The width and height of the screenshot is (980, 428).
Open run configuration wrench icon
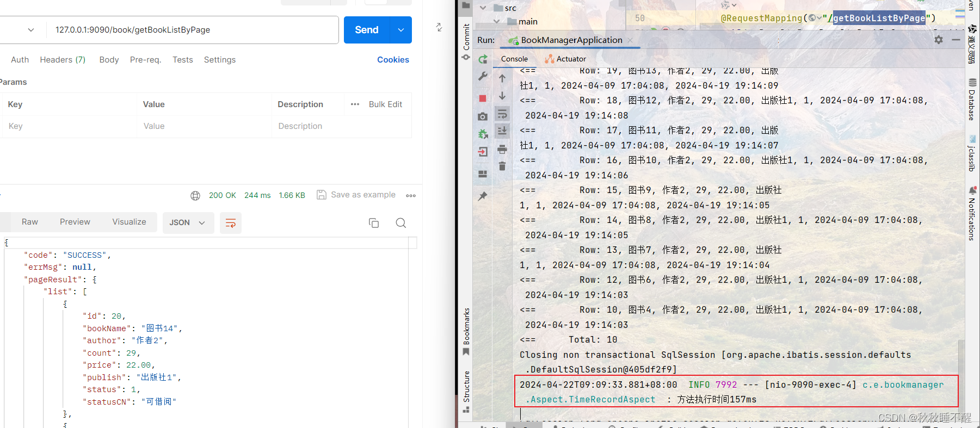pyautogui.click(x=483, y=77)
